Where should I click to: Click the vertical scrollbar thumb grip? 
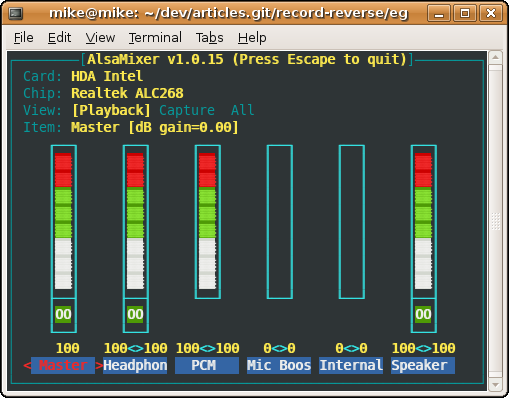tap(495, 221)
